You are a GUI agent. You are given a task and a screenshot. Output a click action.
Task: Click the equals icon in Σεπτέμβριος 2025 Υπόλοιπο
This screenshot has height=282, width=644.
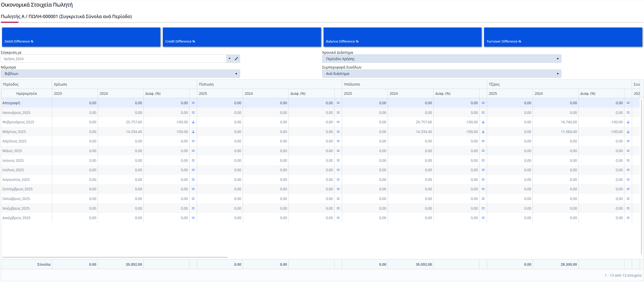pos(483,189)
